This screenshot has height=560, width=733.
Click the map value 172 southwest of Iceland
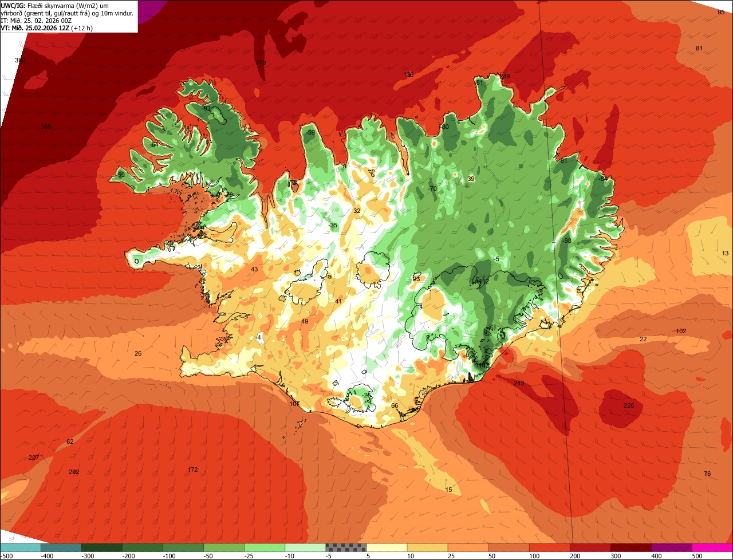[x=192, y=470]
